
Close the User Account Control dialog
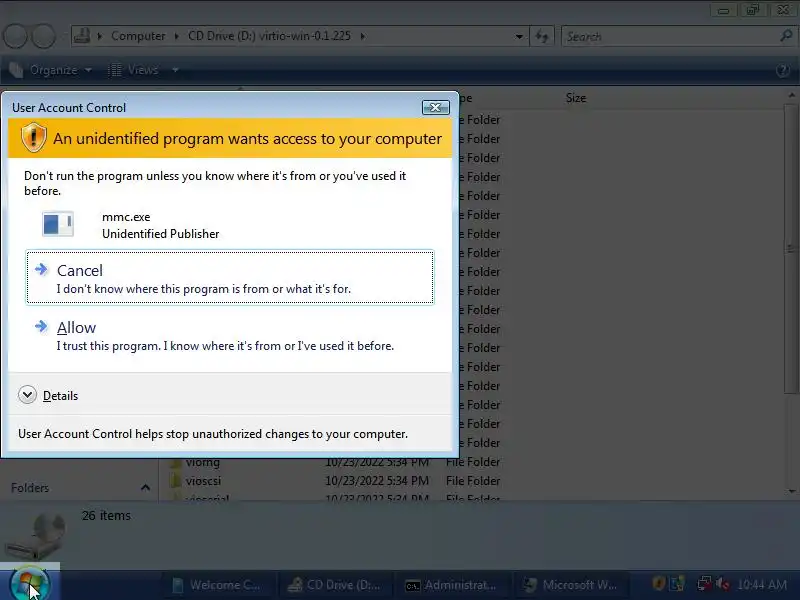435,107
